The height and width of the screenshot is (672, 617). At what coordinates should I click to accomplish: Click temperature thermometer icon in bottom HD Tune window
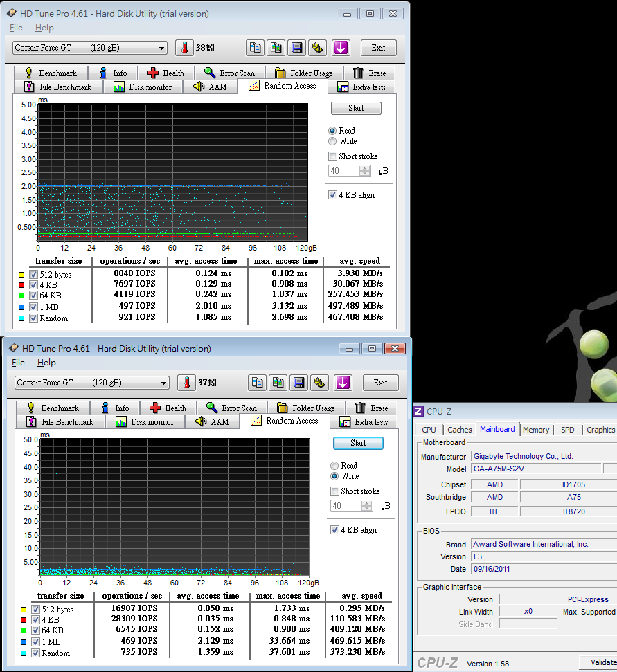(x=186, y=383)
